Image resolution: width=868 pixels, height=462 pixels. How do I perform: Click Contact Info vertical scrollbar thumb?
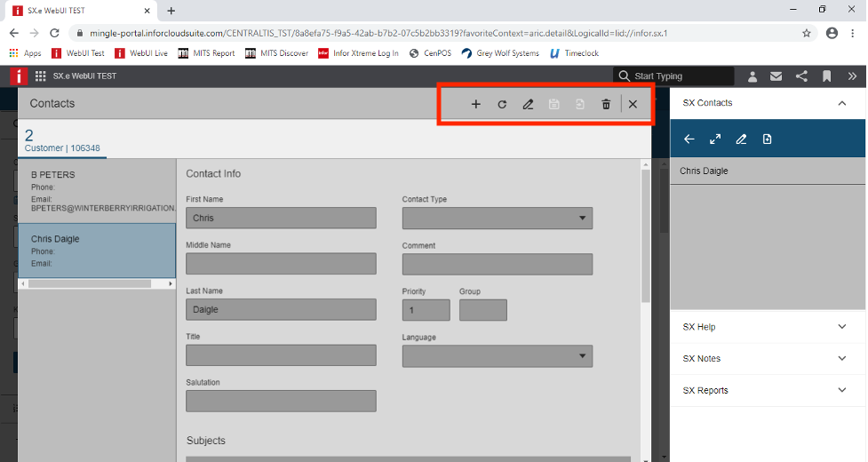646,235
